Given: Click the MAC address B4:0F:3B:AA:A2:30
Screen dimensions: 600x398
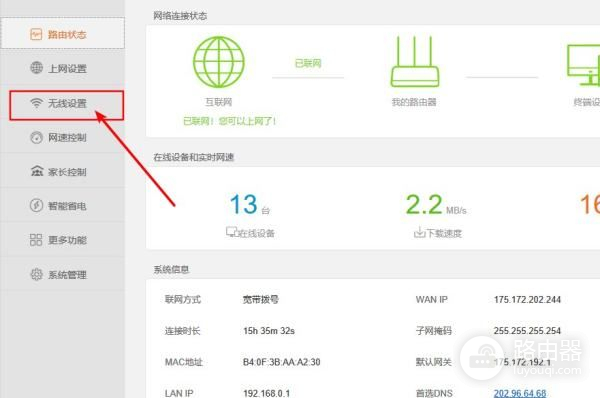Looking at the screenshot, I should click(x=281, y=362).
